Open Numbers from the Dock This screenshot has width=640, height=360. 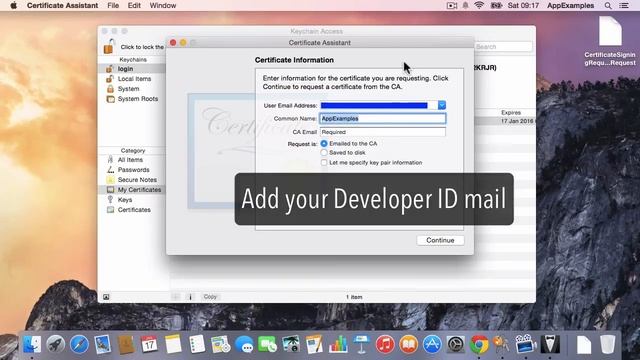tap(338, 344)
